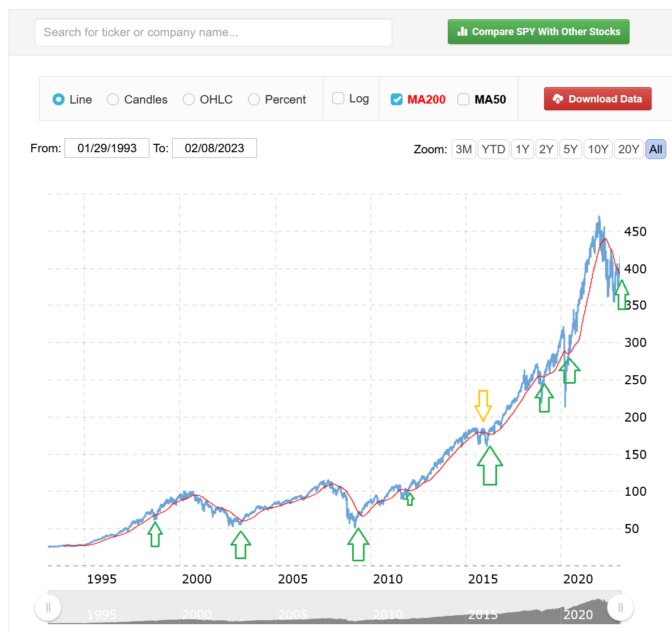Click the green up arrow below 2009 low

point(358,544)
